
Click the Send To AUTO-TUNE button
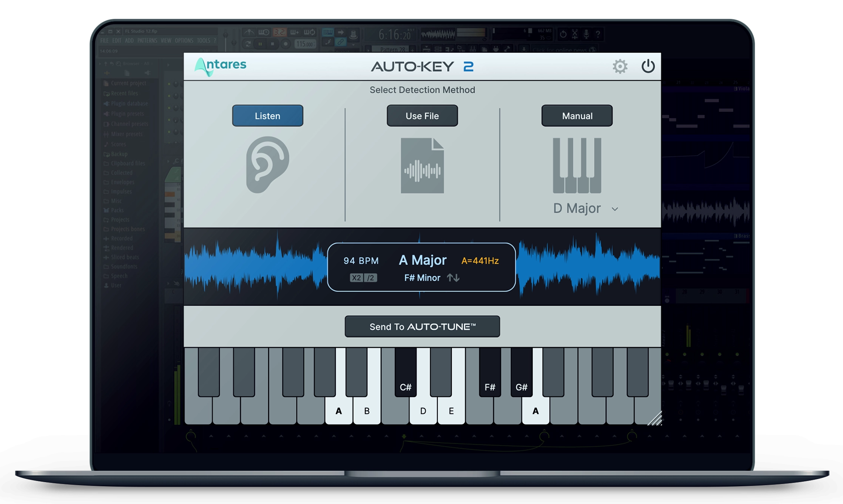420,327
